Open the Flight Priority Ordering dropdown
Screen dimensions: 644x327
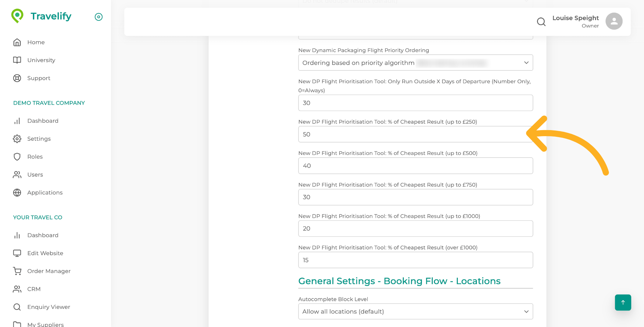point(416,63)
